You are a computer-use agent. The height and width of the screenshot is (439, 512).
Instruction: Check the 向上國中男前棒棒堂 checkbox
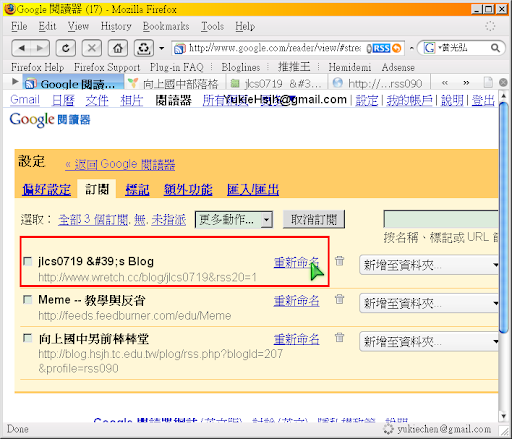click(x=27, y=338)
